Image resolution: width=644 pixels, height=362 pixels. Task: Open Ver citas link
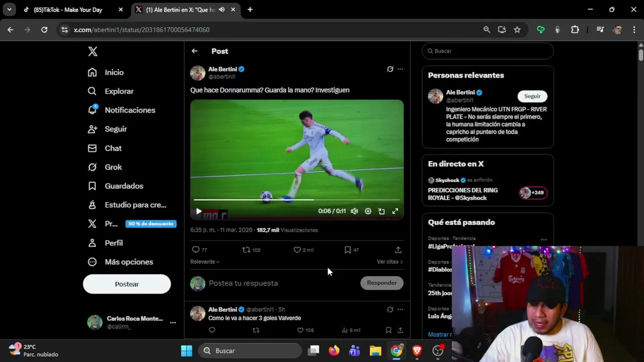390,261
